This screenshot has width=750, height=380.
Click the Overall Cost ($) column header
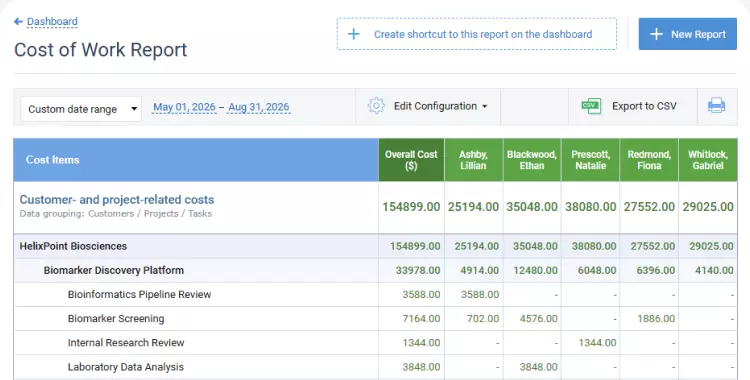pyautogui.click(x=411, y=160)
